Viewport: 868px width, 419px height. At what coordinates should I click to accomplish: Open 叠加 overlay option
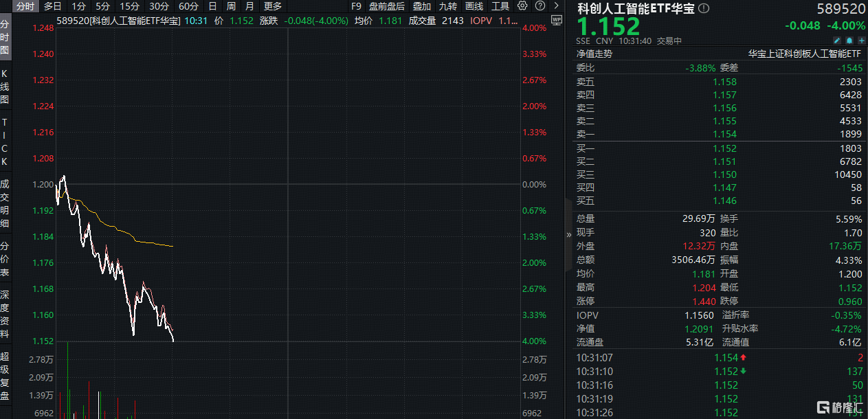(x=421, y=6)
